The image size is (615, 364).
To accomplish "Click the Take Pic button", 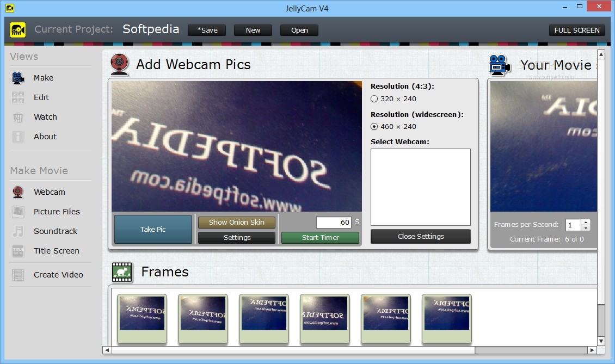I will [153, 229].
